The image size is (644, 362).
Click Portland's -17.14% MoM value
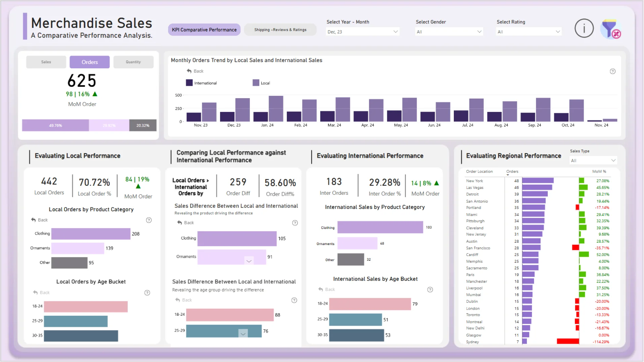602,208
